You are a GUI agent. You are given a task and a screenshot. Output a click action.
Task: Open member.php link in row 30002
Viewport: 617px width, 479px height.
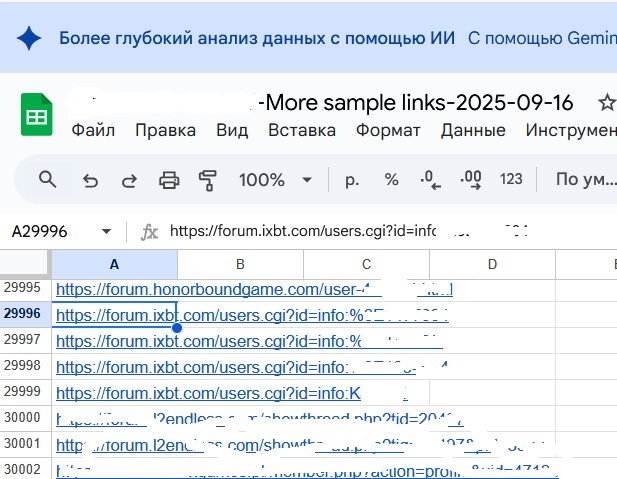(307, 471)
